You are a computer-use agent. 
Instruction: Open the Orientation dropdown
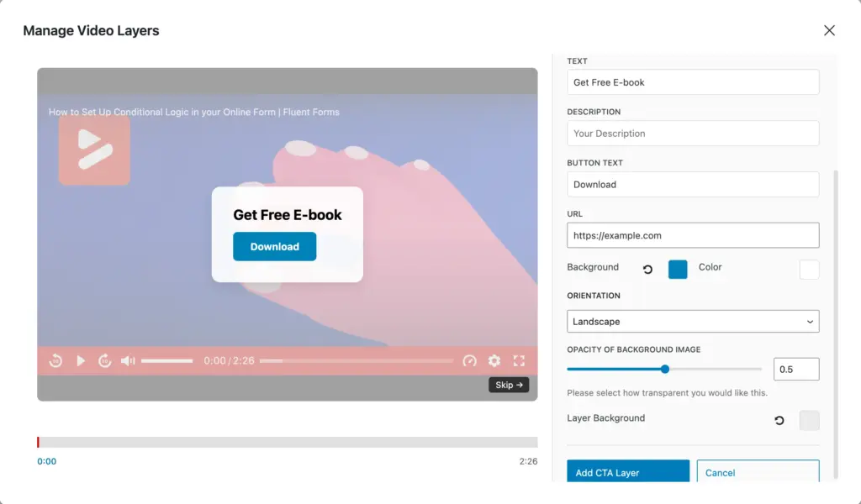(x=693, y=321)
